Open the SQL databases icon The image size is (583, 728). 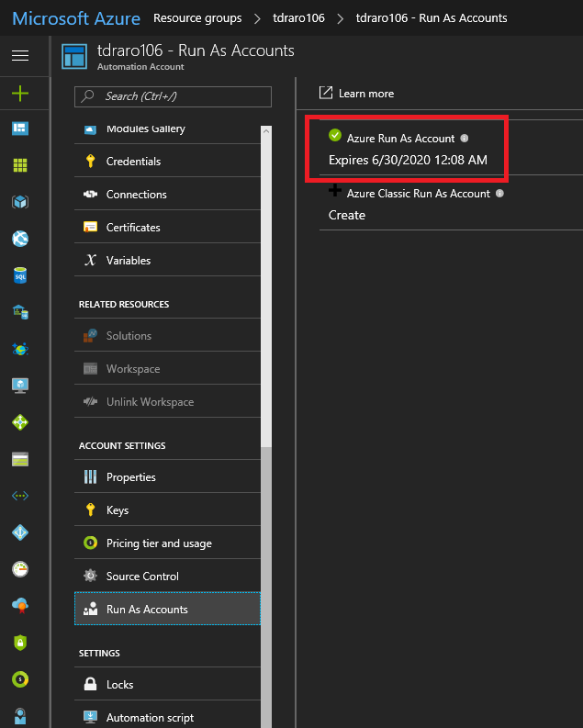[x=20, y=275]
